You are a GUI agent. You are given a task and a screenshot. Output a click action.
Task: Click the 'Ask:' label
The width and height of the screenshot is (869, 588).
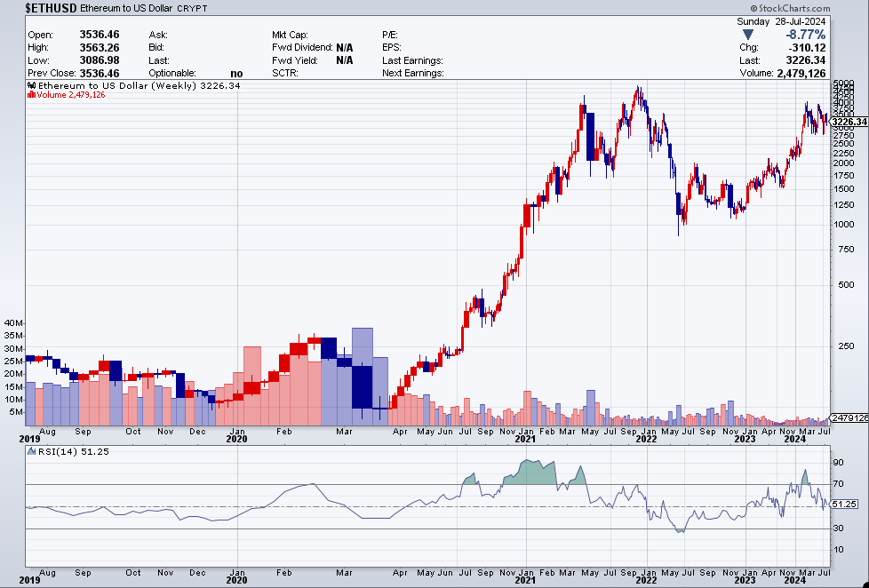tap(158, 35)
